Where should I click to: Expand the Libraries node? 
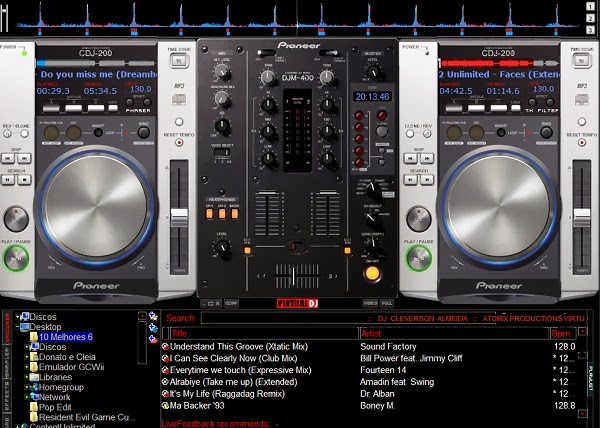pos(27,377)
